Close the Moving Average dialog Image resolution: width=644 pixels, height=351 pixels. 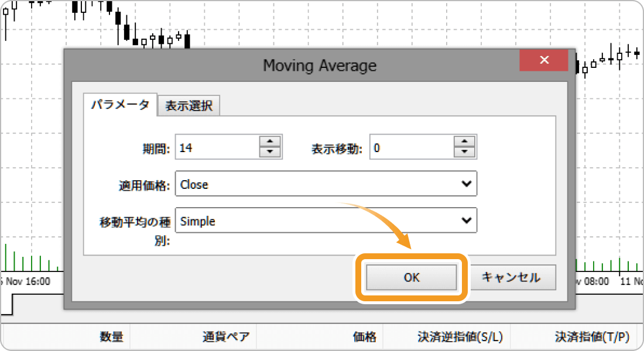(544, 60)
